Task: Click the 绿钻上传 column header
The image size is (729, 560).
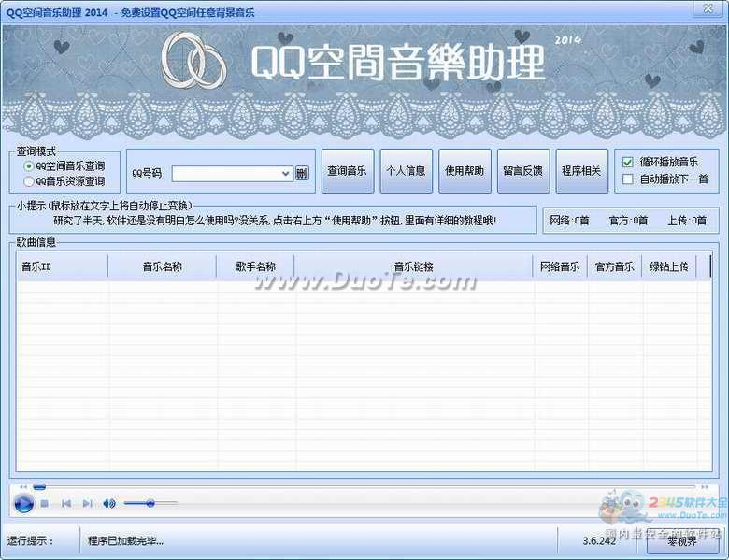Action: (668, 266)
